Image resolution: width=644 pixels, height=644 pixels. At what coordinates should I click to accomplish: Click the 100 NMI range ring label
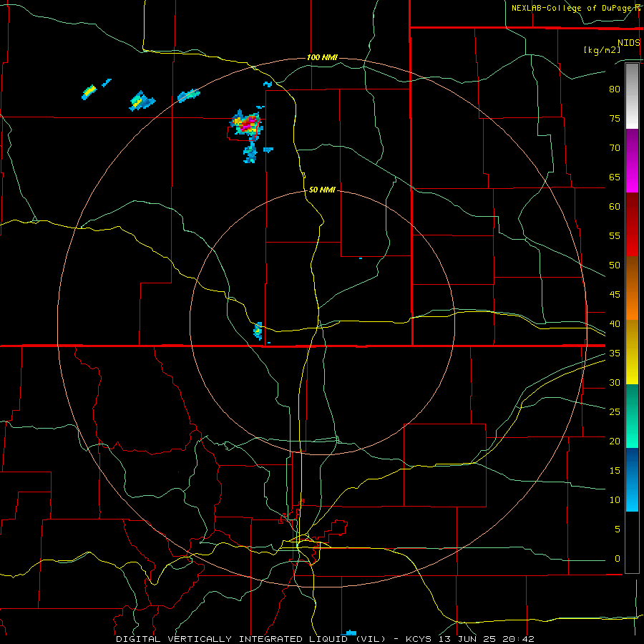[323, 57]
